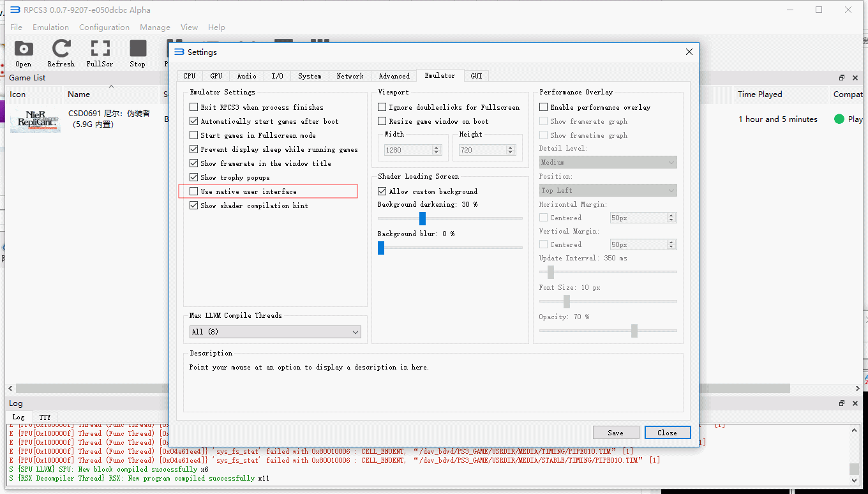
Task: Click the Update Interval slider handle
Action: coord(551,272)
